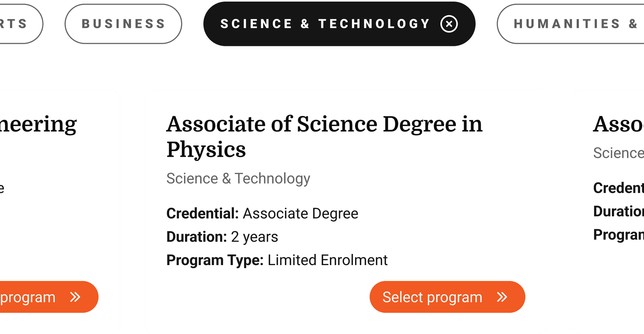Open Associate of Science Degree in Physics title
The width and height of the screenshot is (644, 334).
coord(324,136)
